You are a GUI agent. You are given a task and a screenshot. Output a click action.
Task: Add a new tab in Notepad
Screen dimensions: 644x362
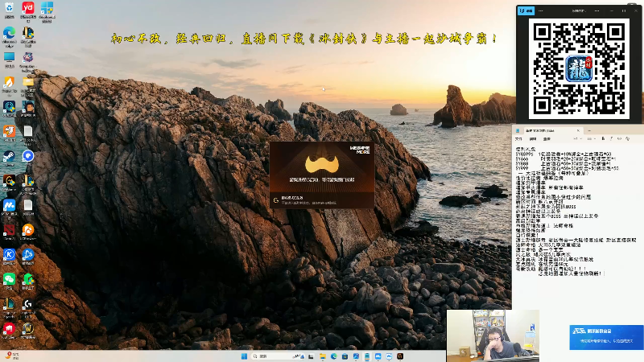[x=589, y=130]
